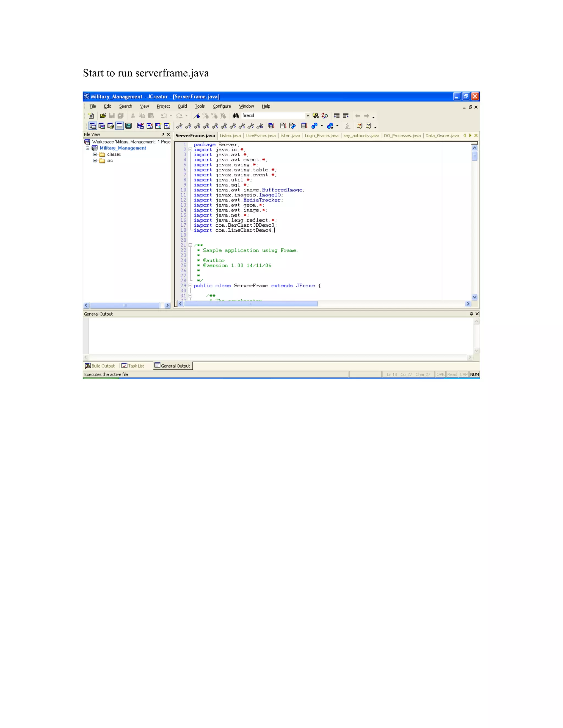Screen dimensions: 563x728
Task: Click the Compile File icon
Action: (x=283, y=126)
